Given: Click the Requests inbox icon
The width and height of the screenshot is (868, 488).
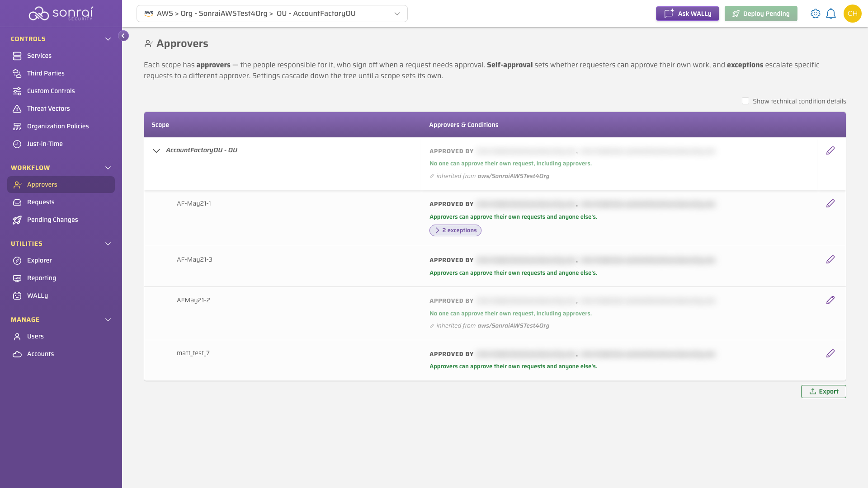Looking at the screenshot, I should [x=17, y=202].
